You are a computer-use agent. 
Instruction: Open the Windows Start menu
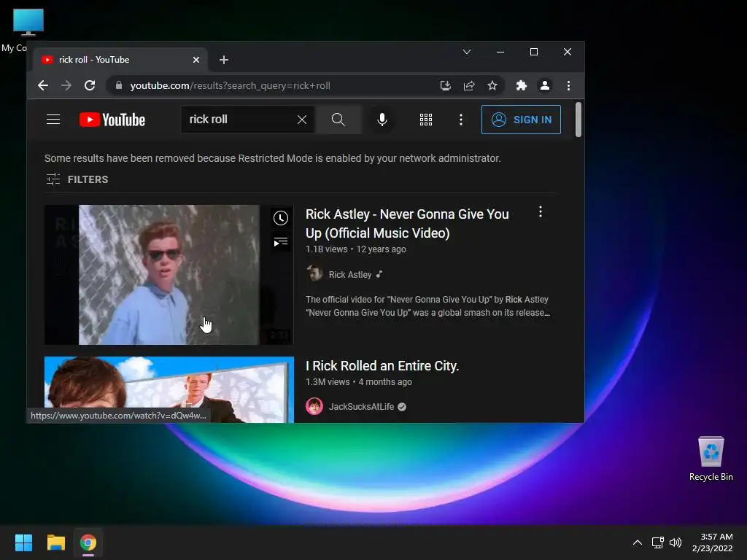point(23,542)
